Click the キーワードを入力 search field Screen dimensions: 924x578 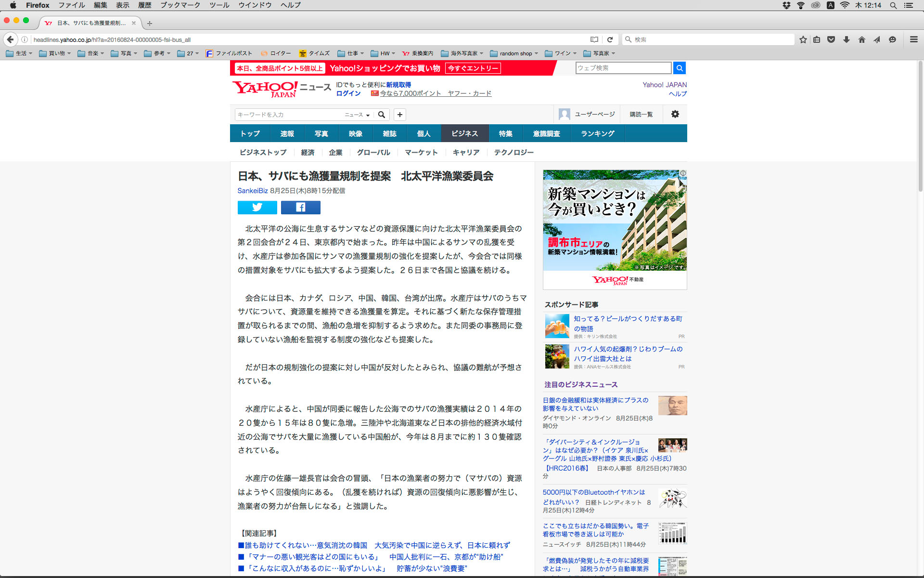pyautogui.click(x=288, y=115)
